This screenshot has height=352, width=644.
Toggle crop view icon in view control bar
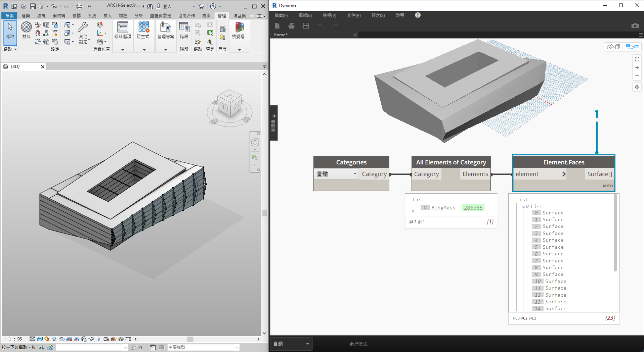point(69,339)
